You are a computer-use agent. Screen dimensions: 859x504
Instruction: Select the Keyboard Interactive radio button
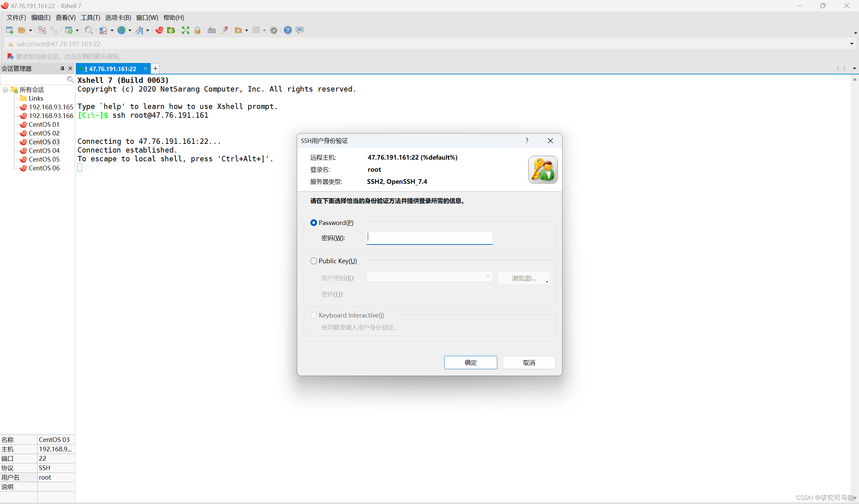click(314, 315)
